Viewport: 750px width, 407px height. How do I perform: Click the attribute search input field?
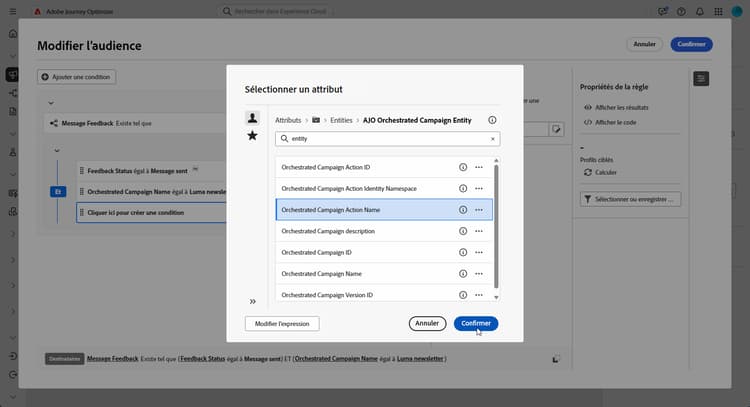[x=387, y=139]
